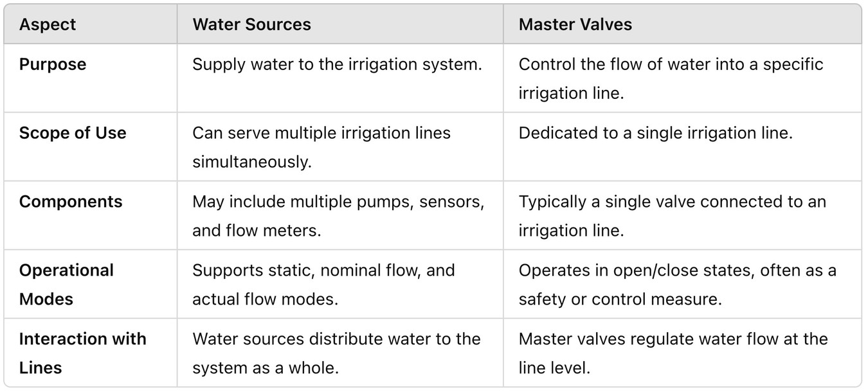Click 'May include multiple pumps, sensors' cell
Image resolution: width=868 pixels, height=392 pixels.
(340, 215)
